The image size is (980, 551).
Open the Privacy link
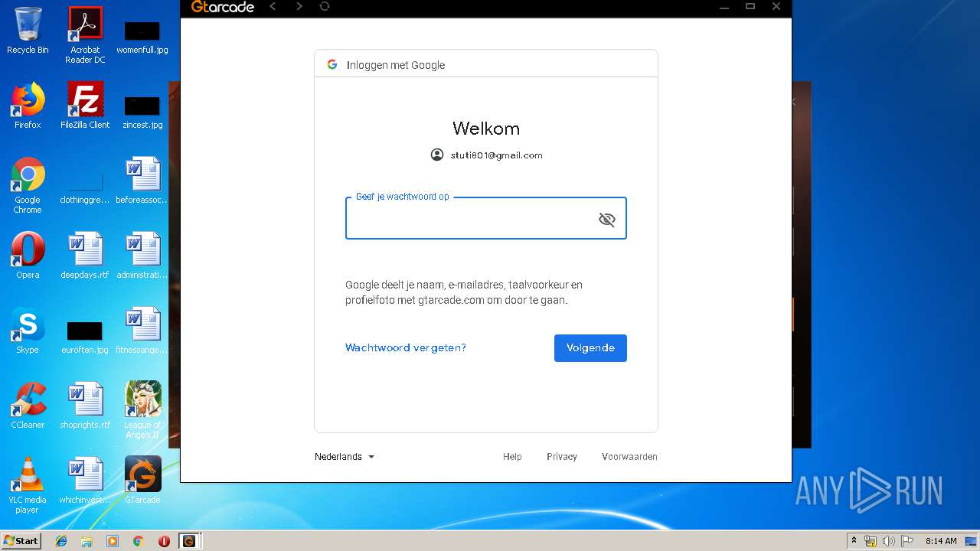562,457
